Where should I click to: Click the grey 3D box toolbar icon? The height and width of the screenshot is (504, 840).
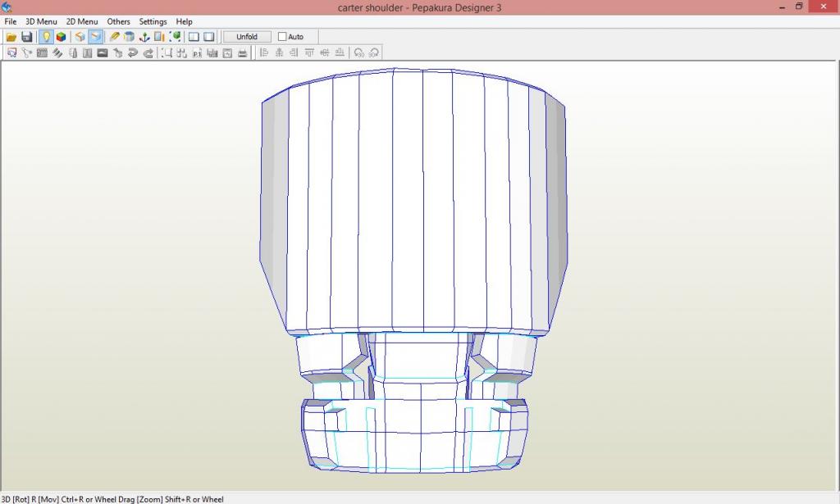tap(129, 37)
